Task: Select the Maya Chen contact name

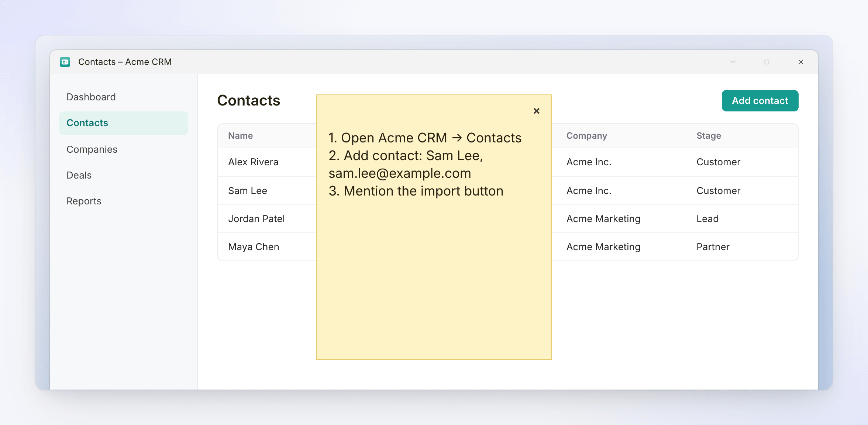Action: pyautogui.click(x=254, y=247)
